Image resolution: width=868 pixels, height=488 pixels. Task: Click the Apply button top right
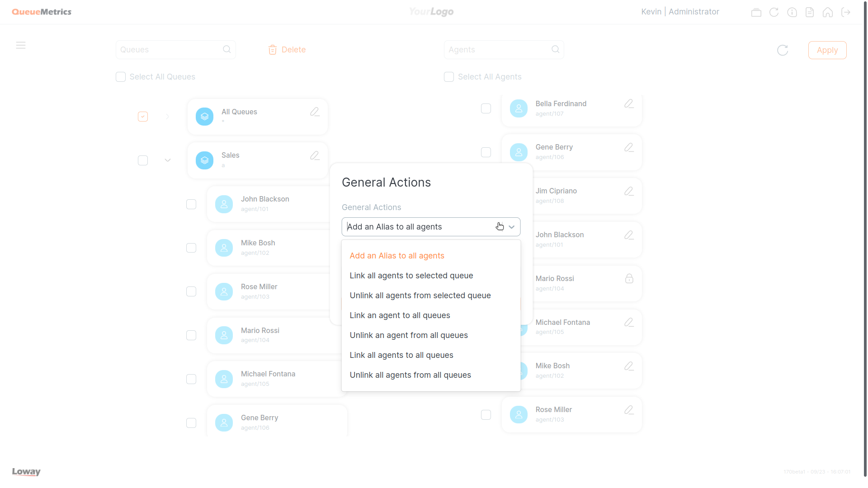pos(827,50)
